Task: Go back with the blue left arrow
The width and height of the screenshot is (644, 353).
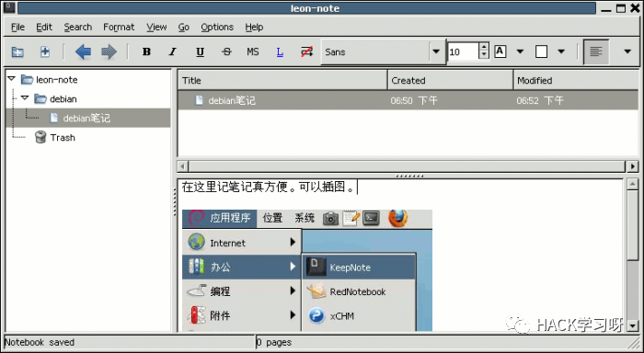Action: click(x=83, y=52)
